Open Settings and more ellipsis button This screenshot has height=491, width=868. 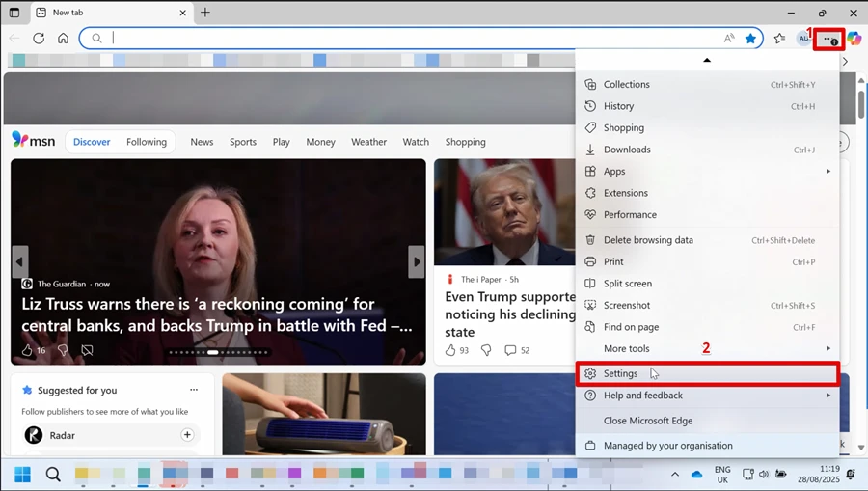click(828, 40)
